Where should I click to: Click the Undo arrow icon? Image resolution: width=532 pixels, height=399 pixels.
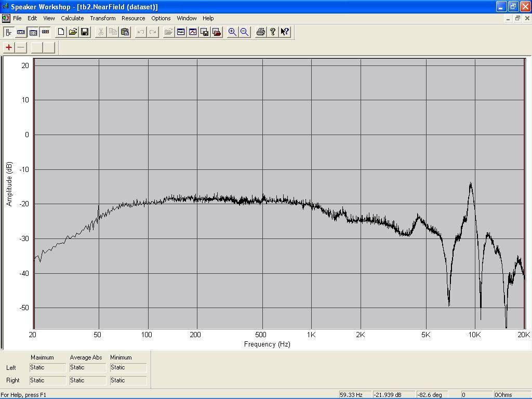pos(140,32)
